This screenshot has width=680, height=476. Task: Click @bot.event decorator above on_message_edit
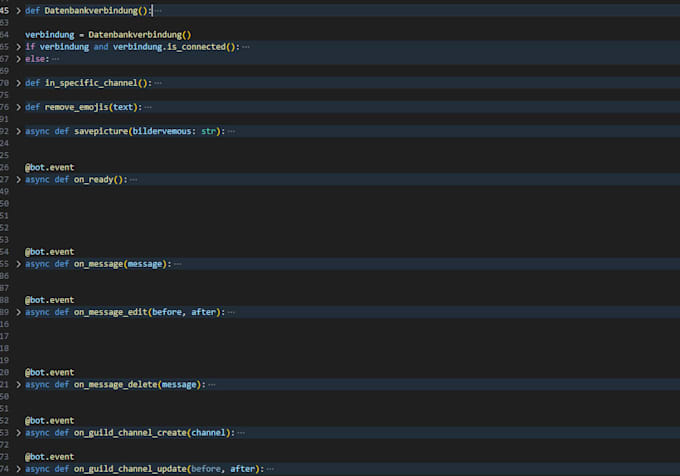click(49, 300)
